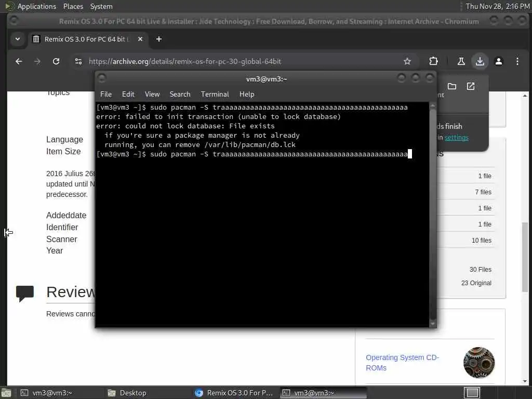This screenshot has height=399, width=532.
Task: Open the System menu in top panel
Action: click(101, 6)
